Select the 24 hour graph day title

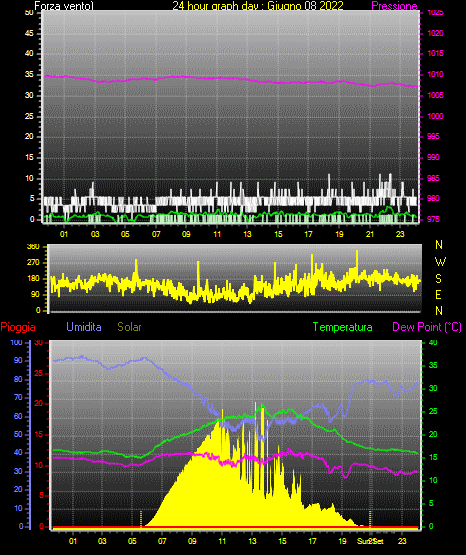point(258,6)
